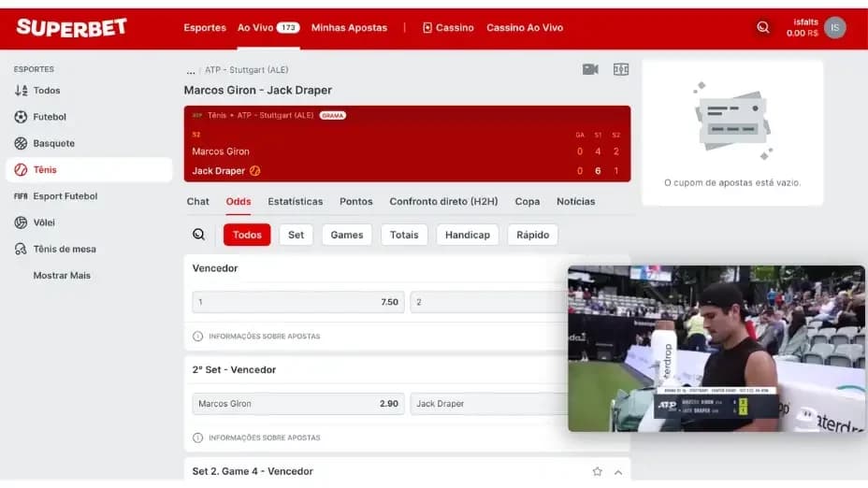Expand the breadcrumb ellipsis
Viewport: 868px width, 488px height.
click(191, 71)
